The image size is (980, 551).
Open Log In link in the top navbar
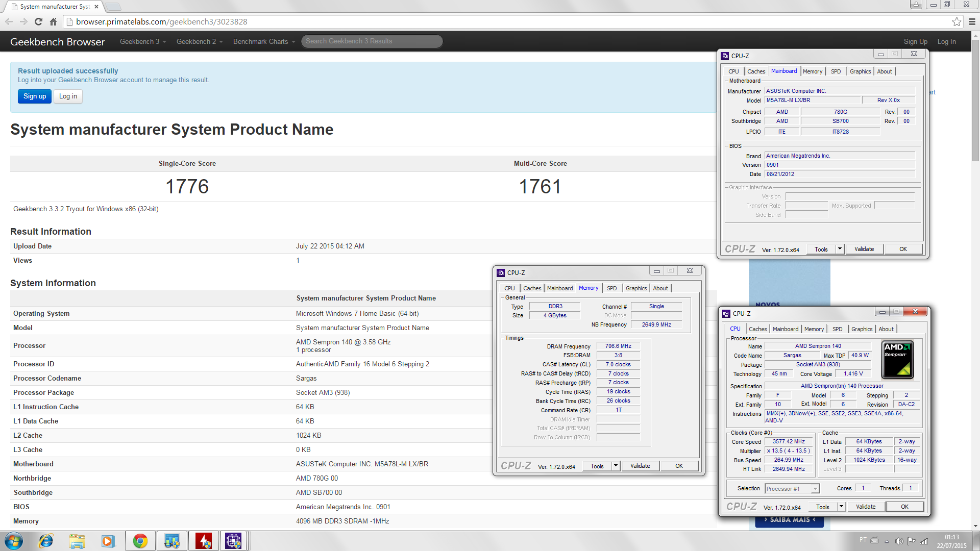pyautogui.click(x=946, y=42)
